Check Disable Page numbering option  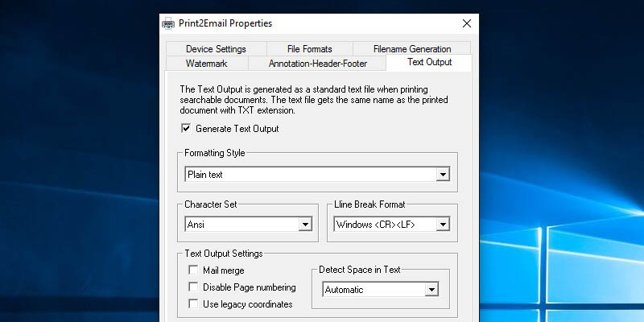(193, 287)
